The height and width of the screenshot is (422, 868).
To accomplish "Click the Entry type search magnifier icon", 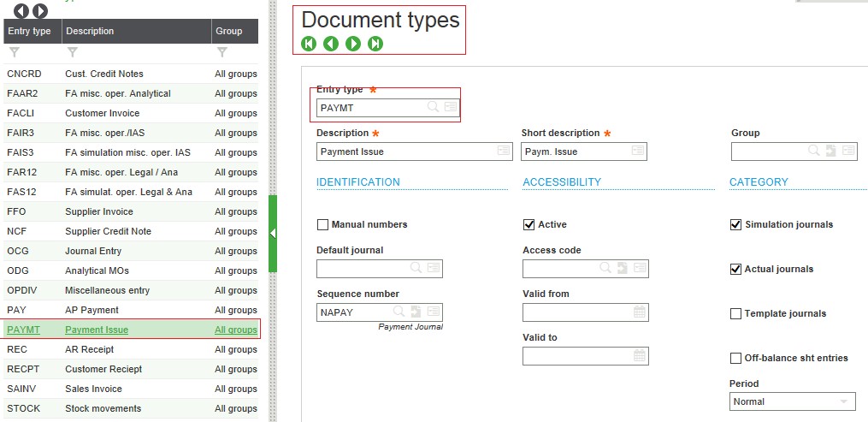I will point(434,107).
